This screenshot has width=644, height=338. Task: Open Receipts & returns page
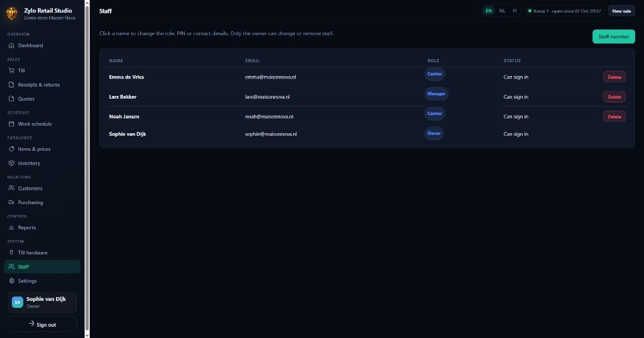click(42, 84)
